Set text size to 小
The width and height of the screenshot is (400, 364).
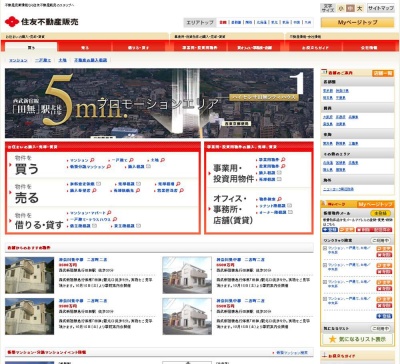[x=341, y=8]
